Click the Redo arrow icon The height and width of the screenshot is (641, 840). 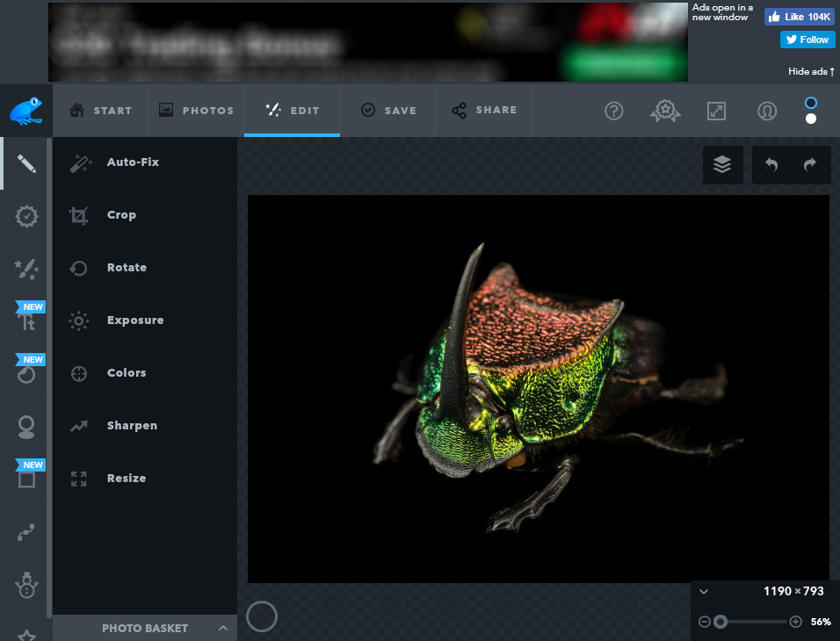[810, 164]
